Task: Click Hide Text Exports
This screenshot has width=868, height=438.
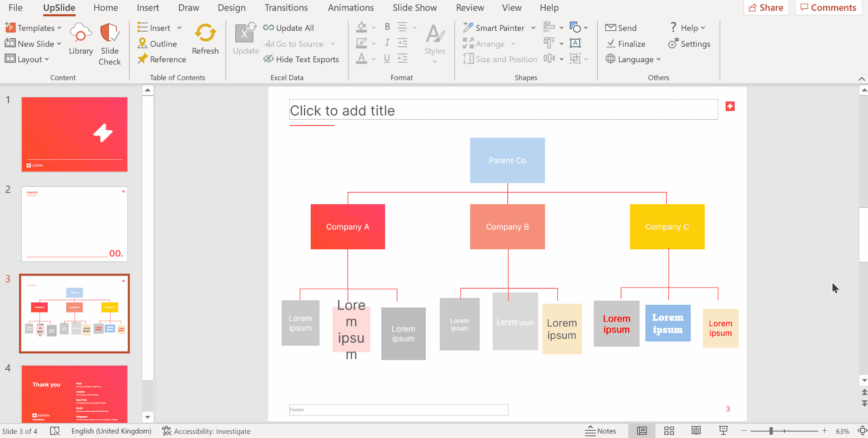Action: pyautogui.click(x=301, y=59)
